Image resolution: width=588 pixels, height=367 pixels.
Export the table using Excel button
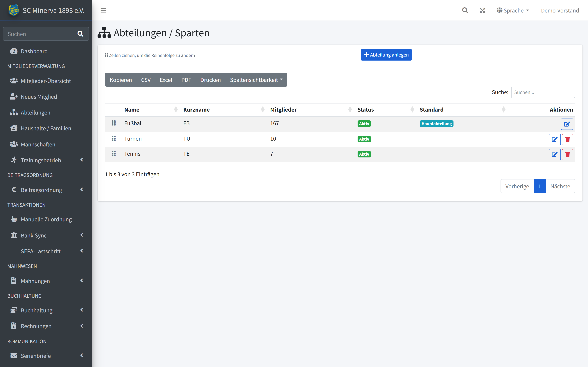click(x=166, y=80)
